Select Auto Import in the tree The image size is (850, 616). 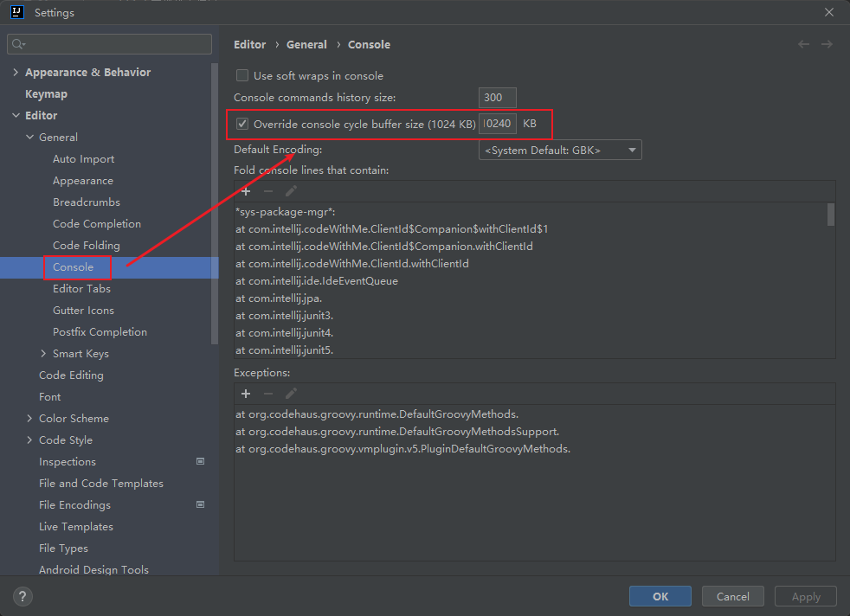83,158
